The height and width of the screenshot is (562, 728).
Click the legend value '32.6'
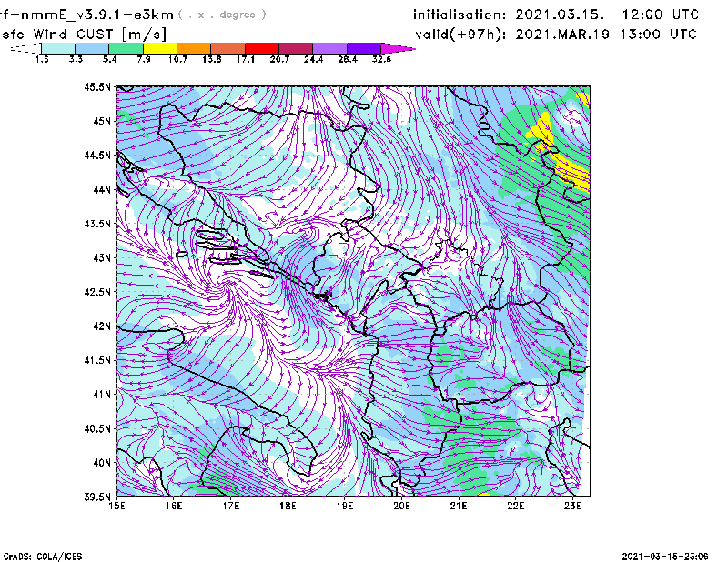381,59
